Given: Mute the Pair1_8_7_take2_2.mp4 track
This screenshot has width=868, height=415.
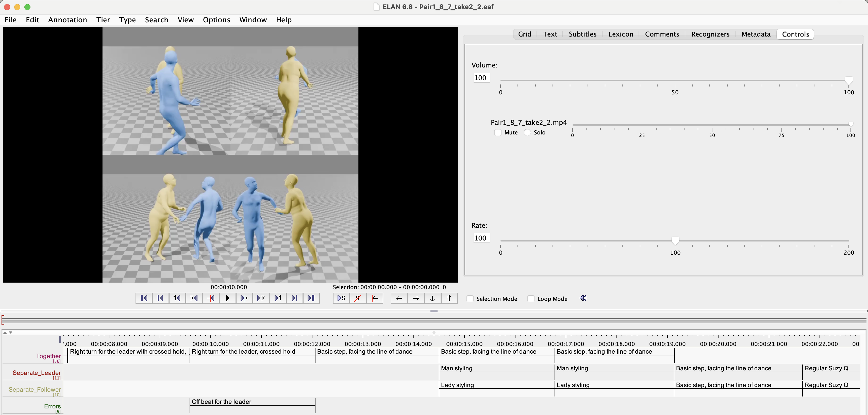Looking at the screenshot, I should [x=498, y=132].
